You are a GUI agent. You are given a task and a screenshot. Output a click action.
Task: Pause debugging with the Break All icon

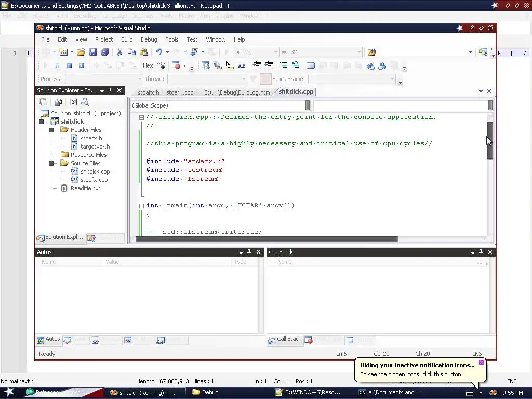[x=57, y=65]
